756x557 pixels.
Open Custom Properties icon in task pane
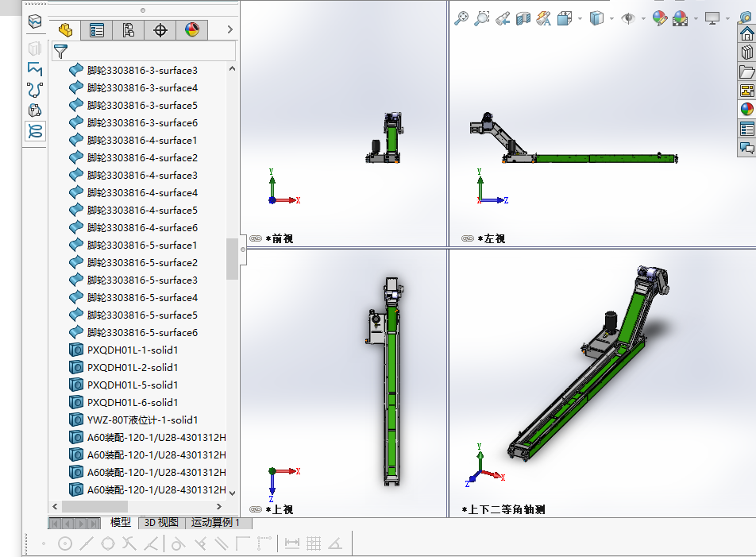[x=746, y=129]
